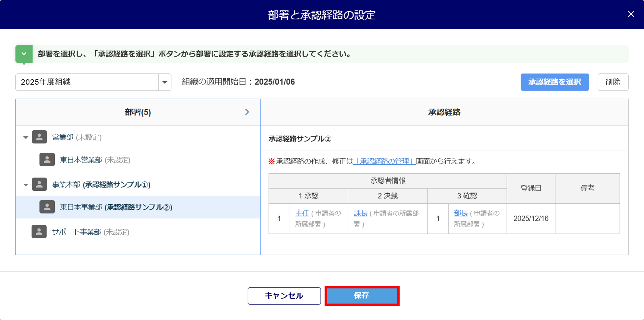Click the 事業本部 department person icon

click(39, 185)
